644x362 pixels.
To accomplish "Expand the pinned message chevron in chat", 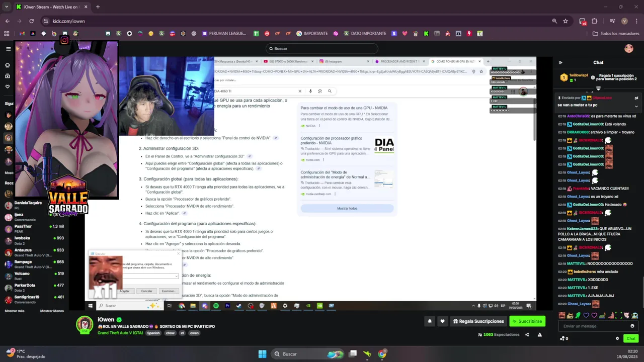I will pos(636,106).
